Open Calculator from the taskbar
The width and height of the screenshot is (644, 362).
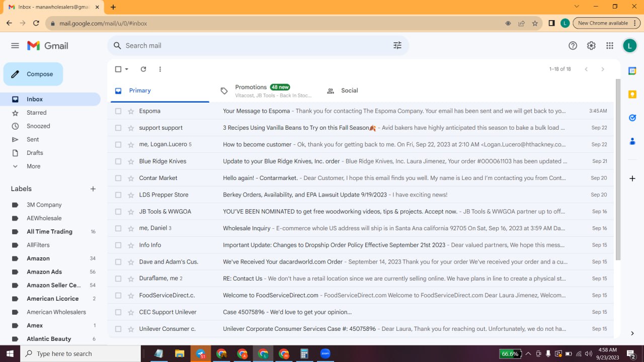pyautogui.click(x=304, y=353)
